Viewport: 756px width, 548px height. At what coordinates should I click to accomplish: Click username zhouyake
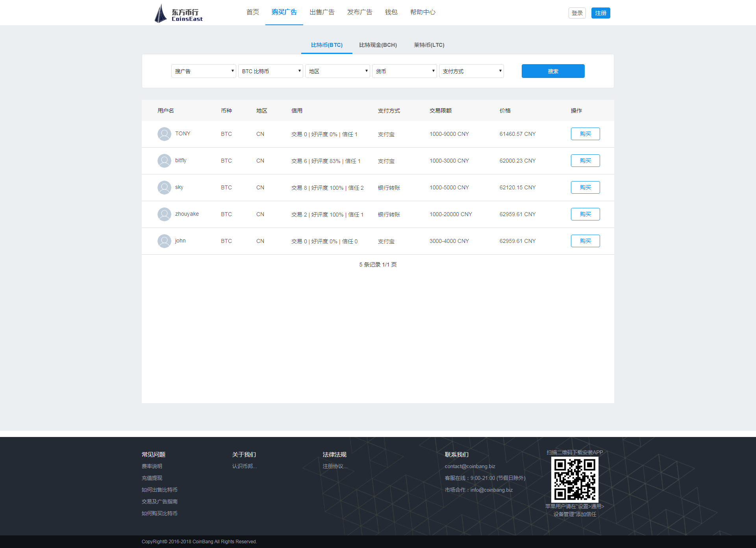(x=187, y=214)
